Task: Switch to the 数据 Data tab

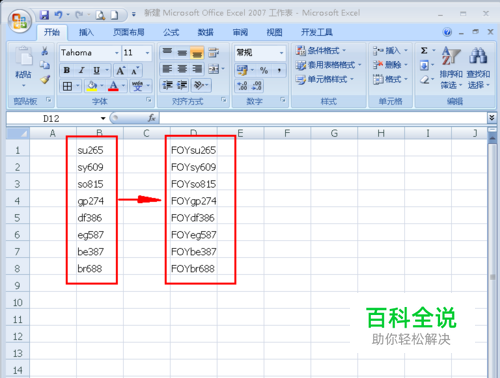Action: pos(205,32)
